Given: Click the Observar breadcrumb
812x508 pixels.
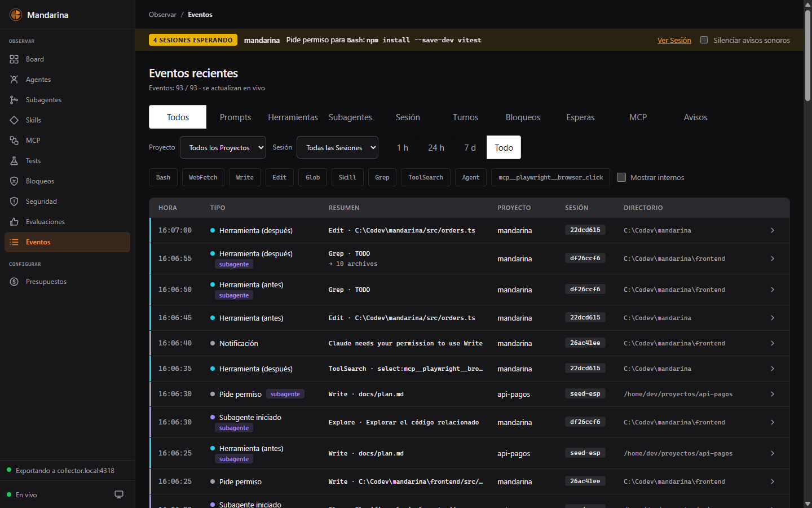Looking at the screenshot, I should [x=162, y=15].
